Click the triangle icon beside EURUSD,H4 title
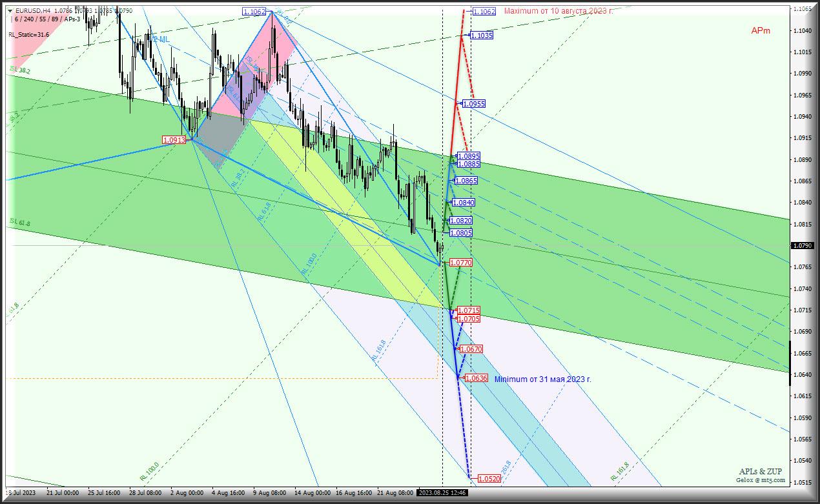This screenshot has width=820, height=504. point(12,10)
